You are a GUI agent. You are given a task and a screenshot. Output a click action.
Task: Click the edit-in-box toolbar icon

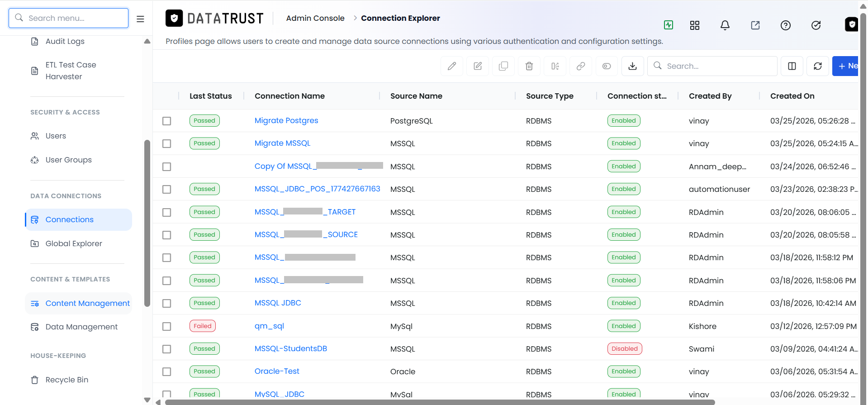[478, 66]
